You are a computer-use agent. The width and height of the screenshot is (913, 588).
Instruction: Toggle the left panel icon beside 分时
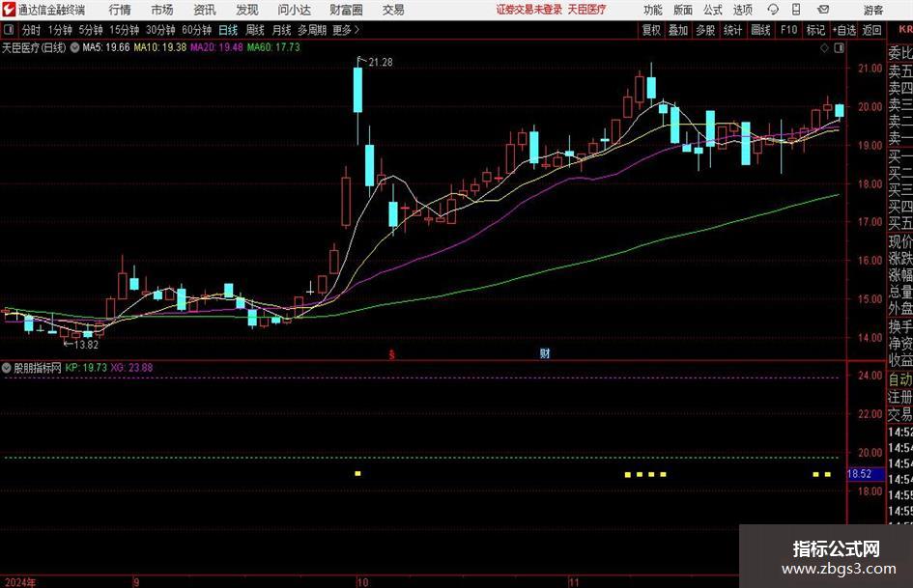click(x=8, y=30)
